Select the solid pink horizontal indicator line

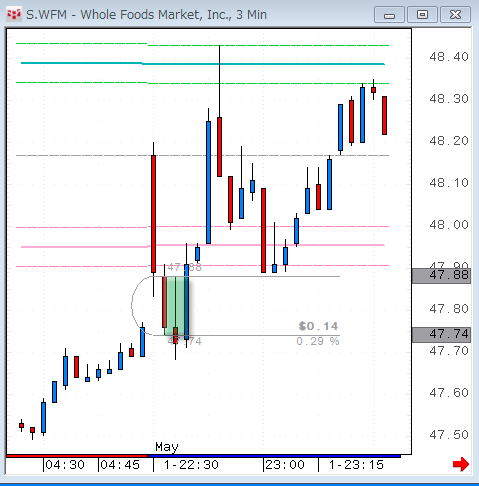[x=203, y=246]
